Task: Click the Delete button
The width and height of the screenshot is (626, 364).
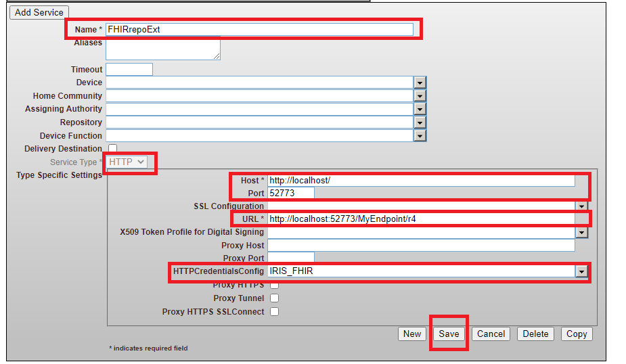Action: (535, 334)
